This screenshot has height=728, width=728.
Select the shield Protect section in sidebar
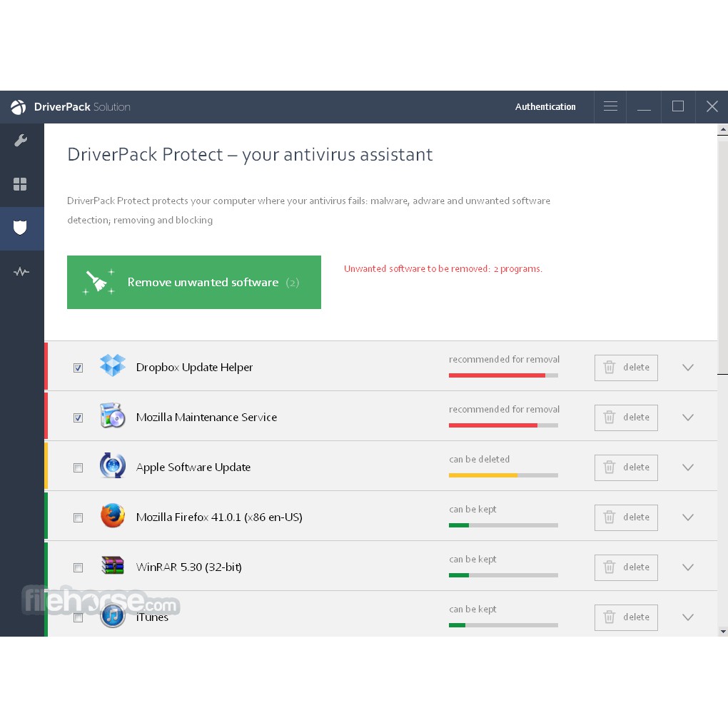click(x=20, y=228)
